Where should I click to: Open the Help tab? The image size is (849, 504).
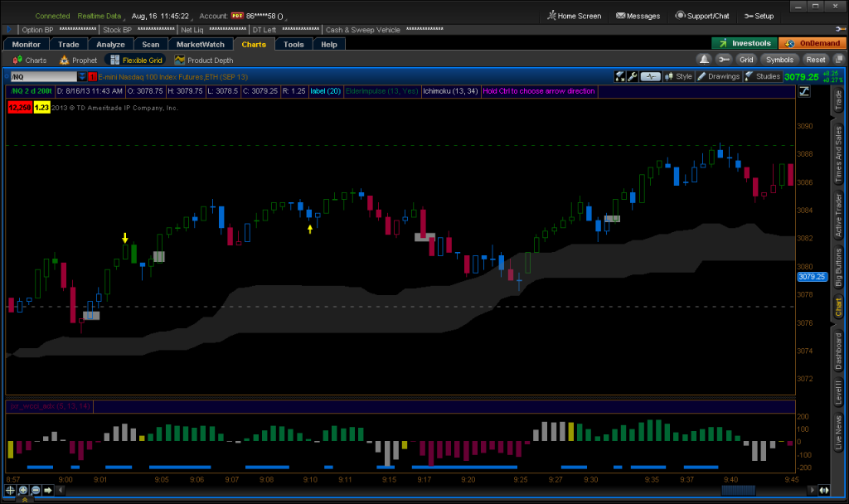click(328, 45)
